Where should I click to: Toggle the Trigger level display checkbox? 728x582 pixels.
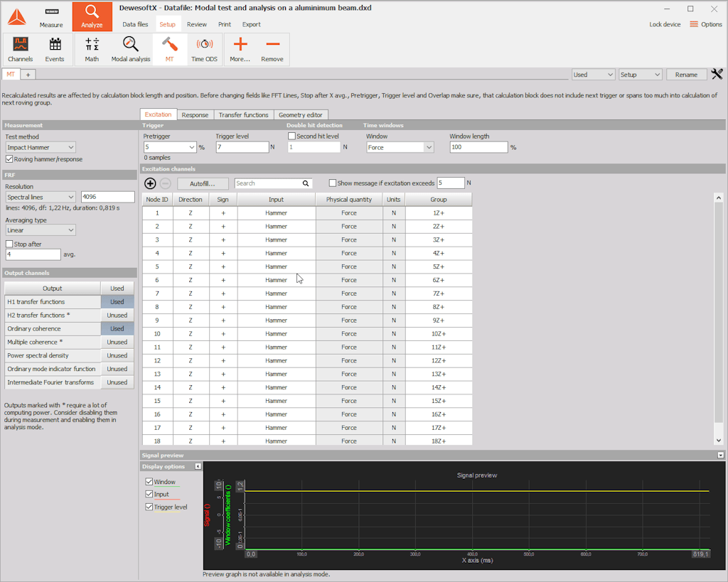[149, 507]
